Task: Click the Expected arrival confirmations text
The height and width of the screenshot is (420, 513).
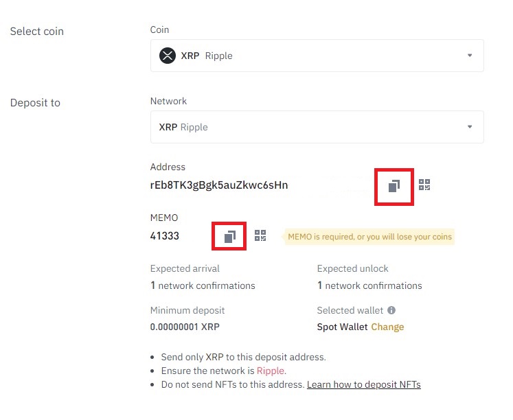Action: click(x=203, y=285)
